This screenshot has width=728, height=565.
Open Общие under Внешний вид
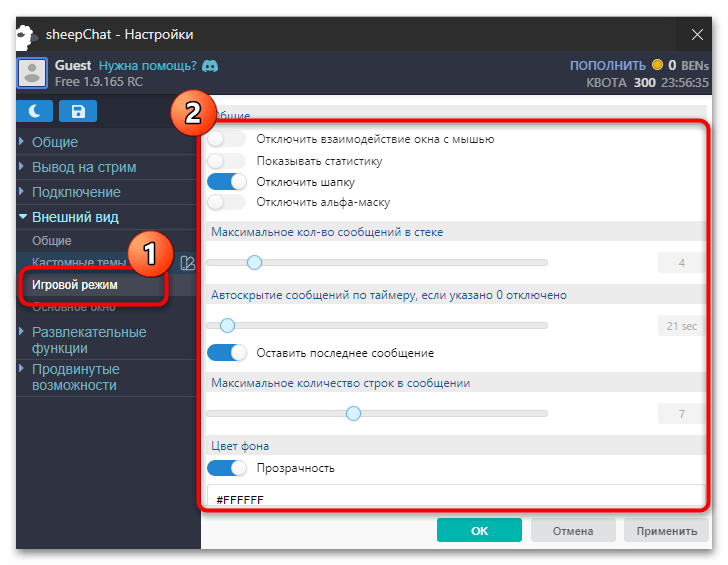52,241
